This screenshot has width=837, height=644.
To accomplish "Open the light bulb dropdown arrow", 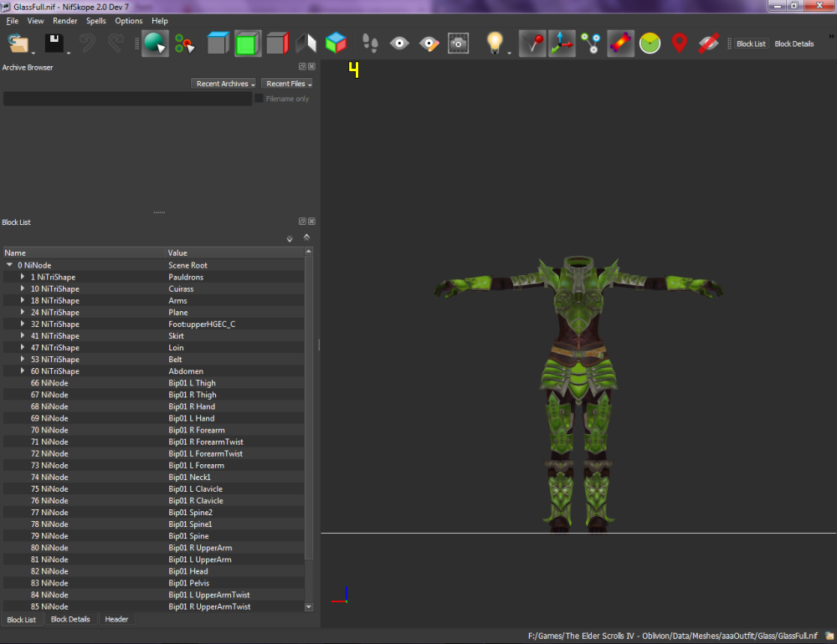I will point(509,53).
